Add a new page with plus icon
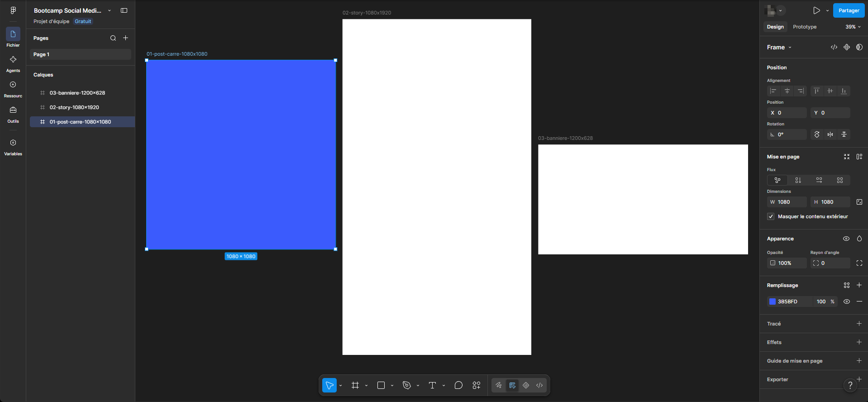868x402 pixels. pyautogui.click(x=126, y=38)
